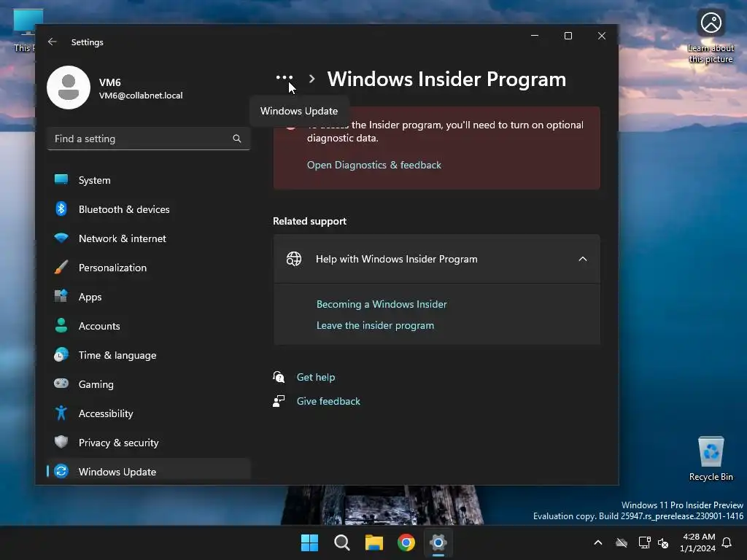This screenshot has width=747, height=560.
Task: Click the Give feedback person icon
Action: (x=279, y=401)
